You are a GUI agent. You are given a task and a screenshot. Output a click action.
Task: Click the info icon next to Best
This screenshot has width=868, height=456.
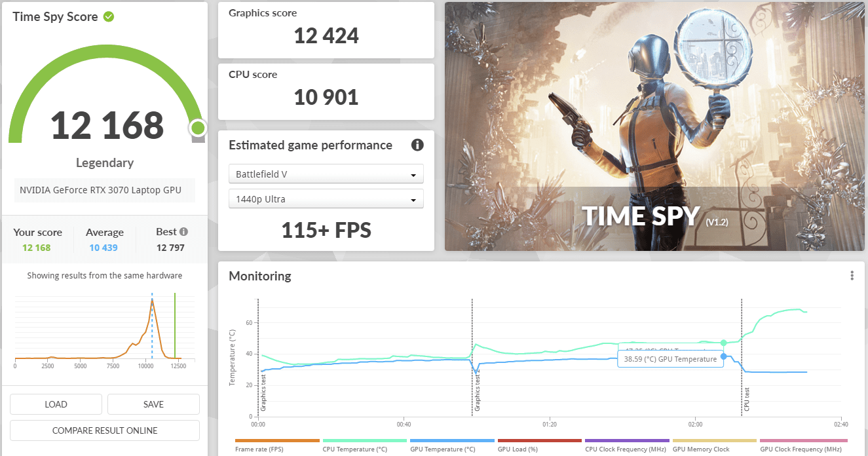click(x=184, y=232)
